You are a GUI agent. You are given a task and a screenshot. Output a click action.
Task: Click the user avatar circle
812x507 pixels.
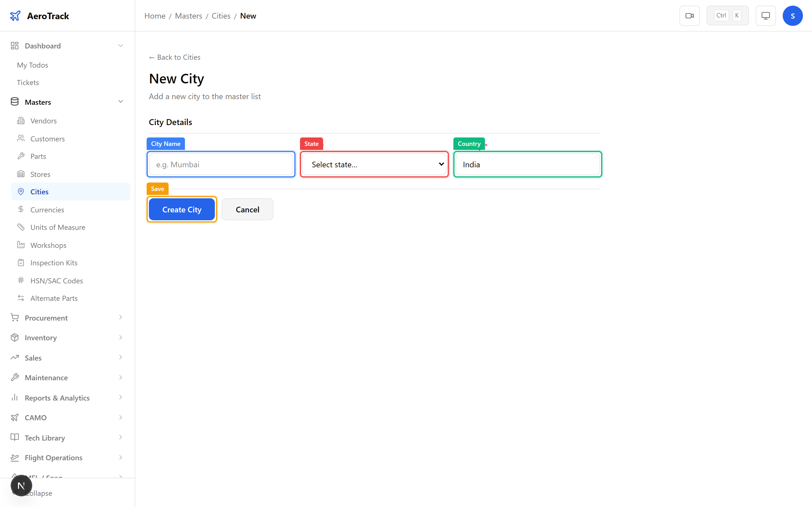(793, 15)
